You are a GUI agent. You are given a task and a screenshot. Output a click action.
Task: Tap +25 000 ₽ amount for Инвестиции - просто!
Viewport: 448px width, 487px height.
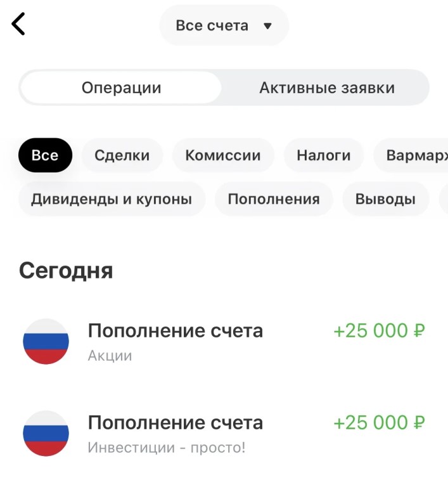click(x=379, y=422)
